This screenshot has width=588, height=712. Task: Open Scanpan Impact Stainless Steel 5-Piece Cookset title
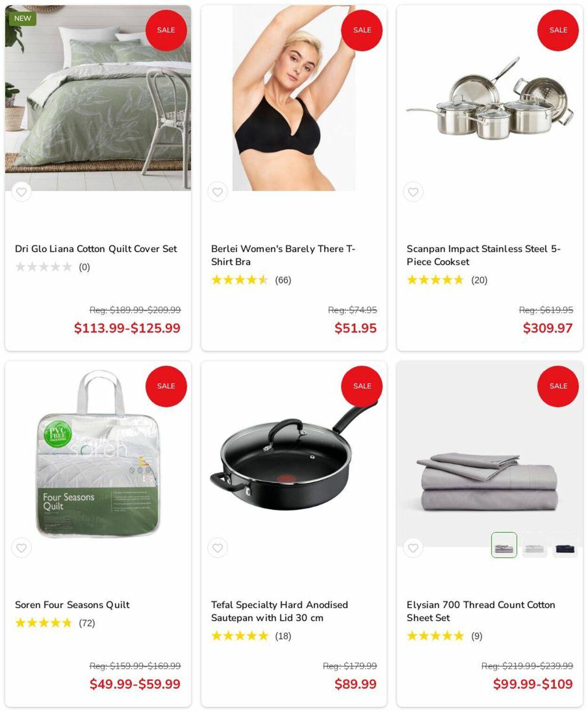[x=484, y=255]
